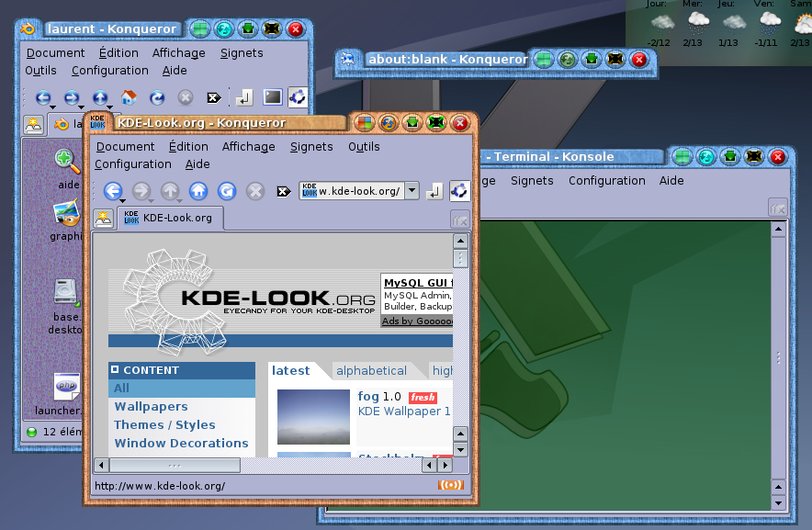This screenshot has height=530, width=812.
Task: Select the graphics folder icon in laurent window
Action: pos(67,213)
